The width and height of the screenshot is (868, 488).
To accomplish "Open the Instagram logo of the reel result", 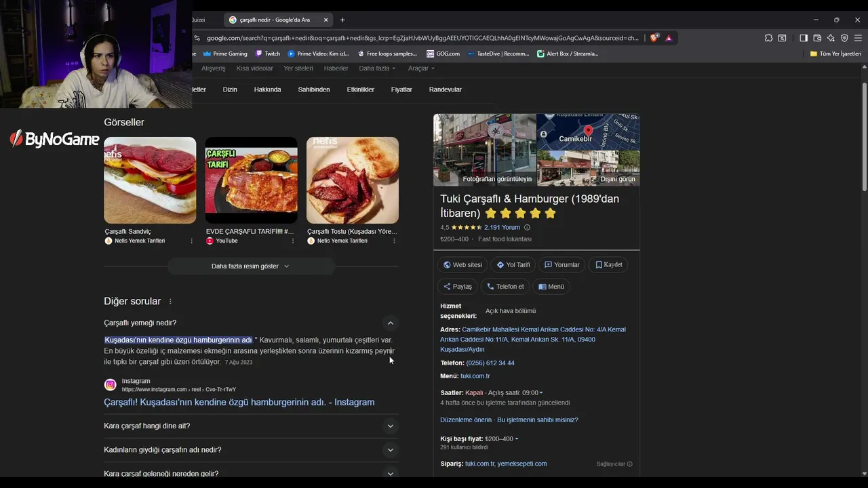I will [110, 385].
